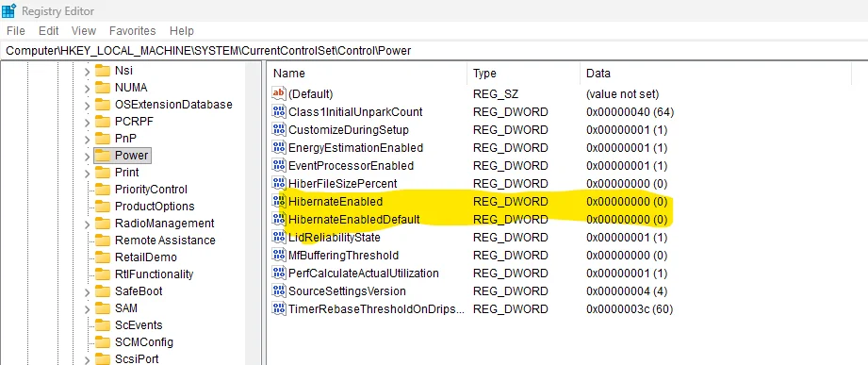Click the PerfCalculateActualUtilization DWORD icon

[278, 273]
